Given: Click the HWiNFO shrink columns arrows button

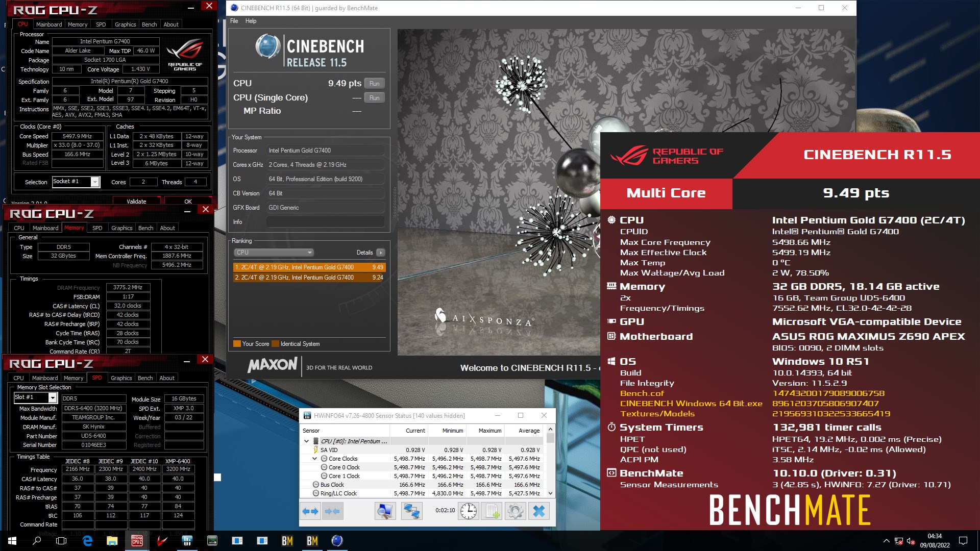Looking at the screenshot, I should click(332, 511).
